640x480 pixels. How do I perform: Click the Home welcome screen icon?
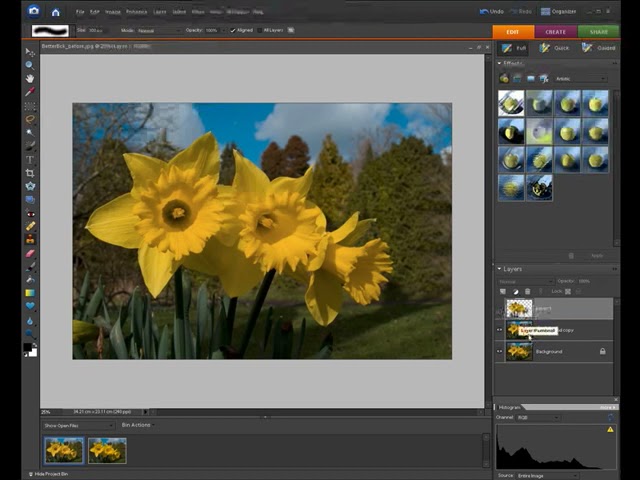[x=56, y=12]
